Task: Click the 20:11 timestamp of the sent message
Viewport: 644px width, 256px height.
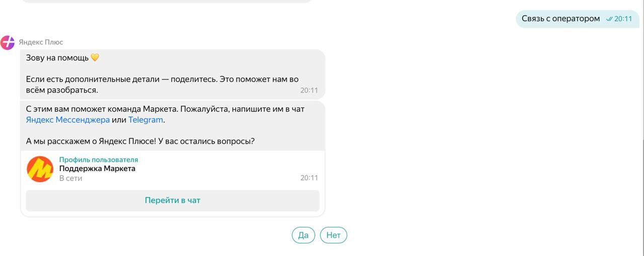Action: pos(623,19)
